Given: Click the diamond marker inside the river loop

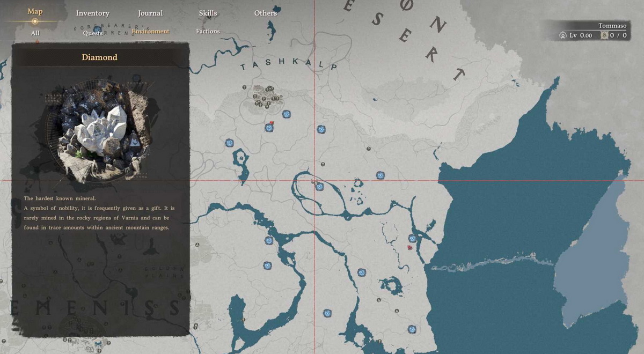Looking at the screenshot, I should (319, 187).
